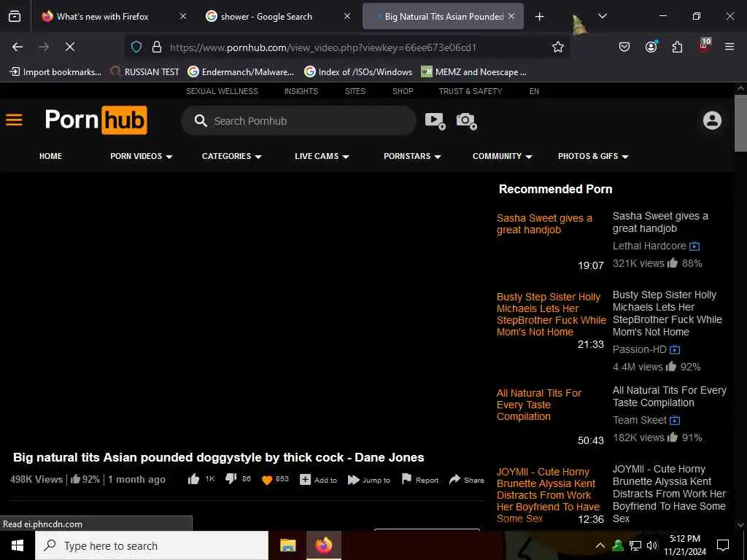
Task: Focus the site search field
Action: click(298, 121)
